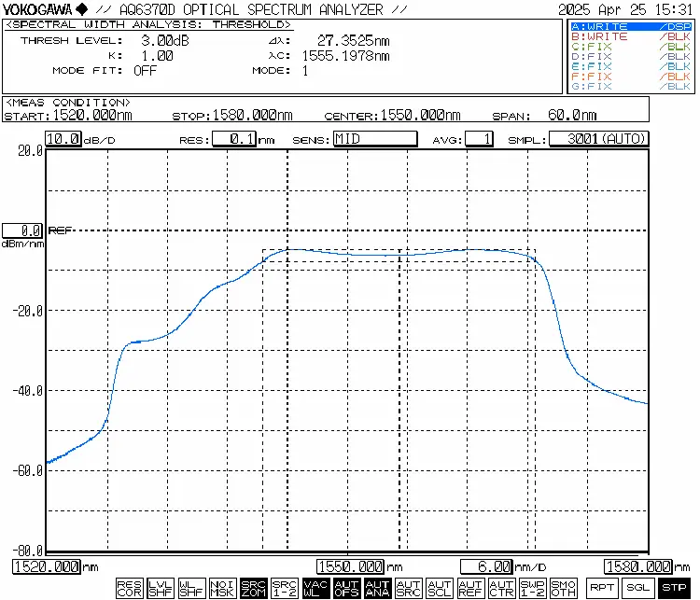
Task: Click the 1550.000 nm center wavelength field
Action: click(x=351, y=566)
